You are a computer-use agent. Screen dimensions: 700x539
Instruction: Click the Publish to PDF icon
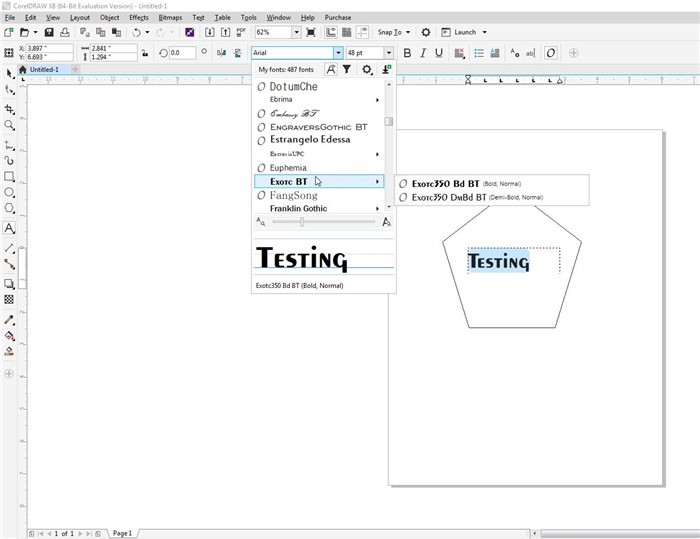pos(241,32)
